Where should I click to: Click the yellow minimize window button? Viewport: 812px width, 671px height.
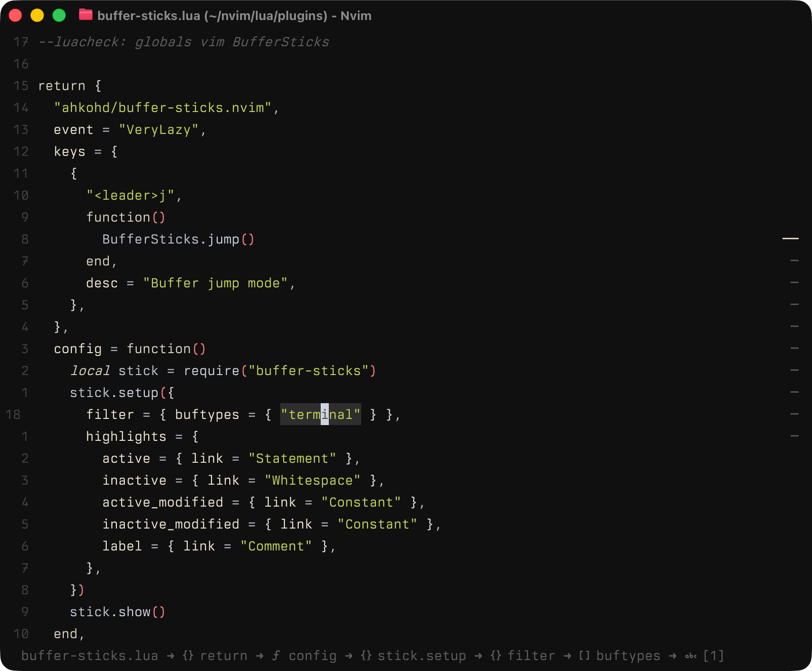[37, 15]
